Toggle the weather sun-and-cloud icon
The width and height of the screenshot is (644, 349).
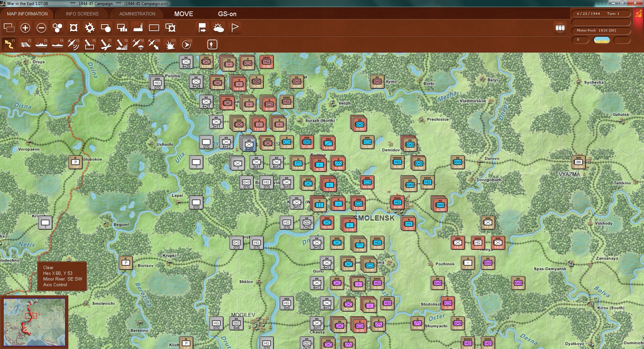(x=218, y=28)
